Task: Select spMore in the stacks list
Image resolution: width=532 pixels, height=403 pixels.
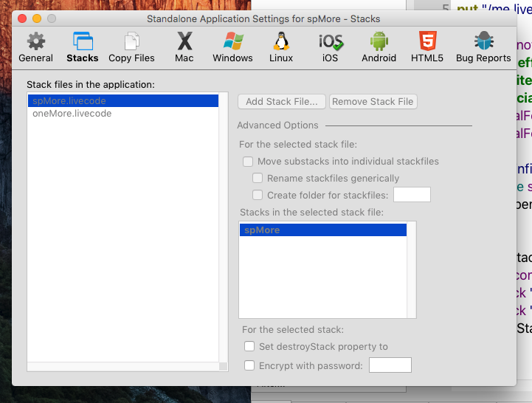Action: click(x=322, y=230)
